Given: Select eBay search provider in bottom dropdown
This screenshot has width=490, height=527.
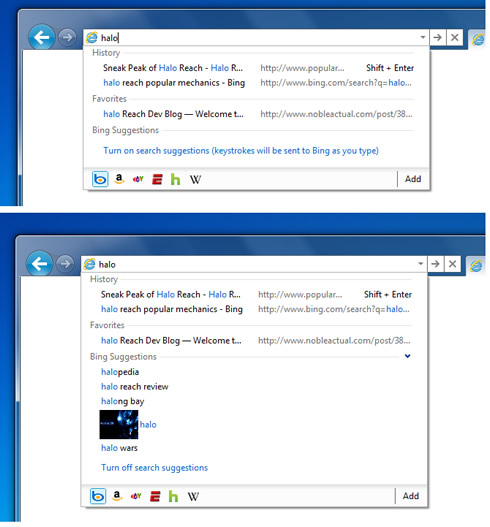Looking at the screenshot, I should pyautogui.click(x=136, y=496).
